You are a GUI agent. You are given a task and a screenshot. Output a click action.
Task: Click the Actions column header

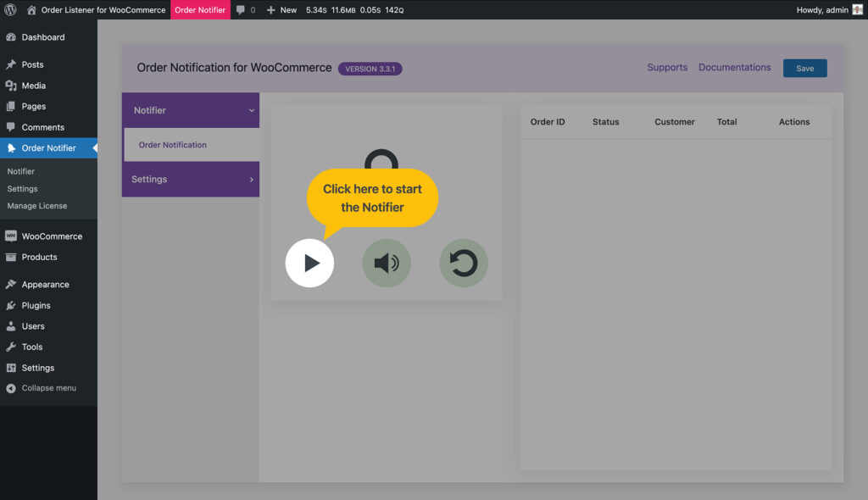pyautogui.click(x=793, y=122)
